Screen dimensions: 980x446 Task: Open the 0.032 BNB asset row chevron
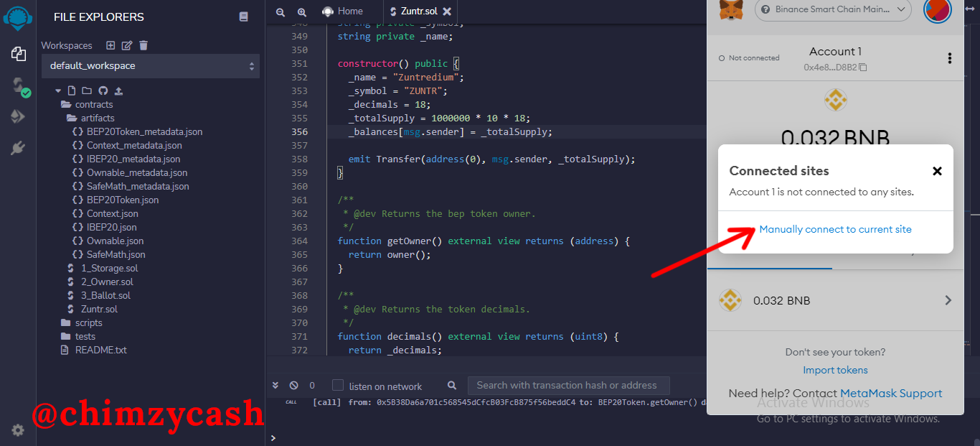point(948,300)
